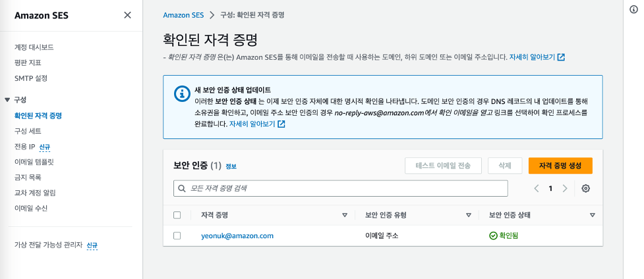Click page number 1 in pagination

550,188
